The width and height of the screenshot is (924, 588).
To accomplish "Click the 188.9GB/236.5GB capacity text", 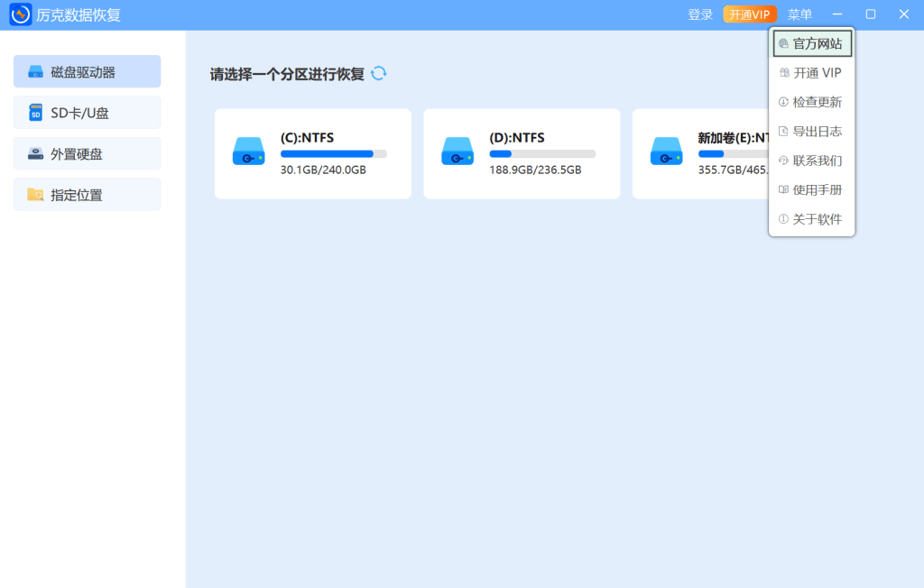I will [x=535, y=170].
